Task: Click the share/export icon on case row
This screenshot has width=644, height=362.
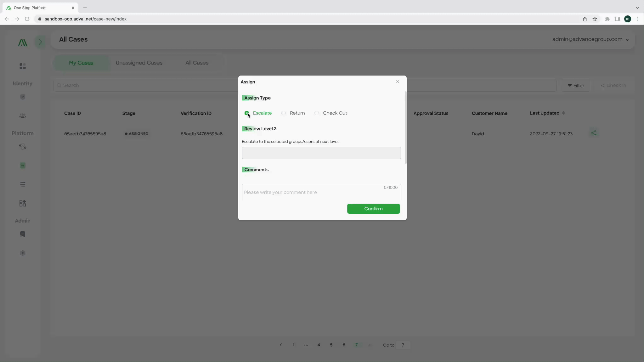Action: [594, 133]
